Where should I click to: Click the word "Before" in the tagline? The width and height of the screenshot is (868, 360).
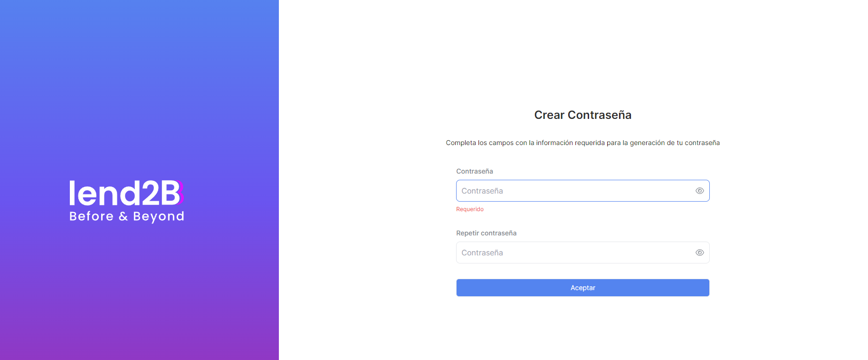pyautogui.click(x=91, y=216)
